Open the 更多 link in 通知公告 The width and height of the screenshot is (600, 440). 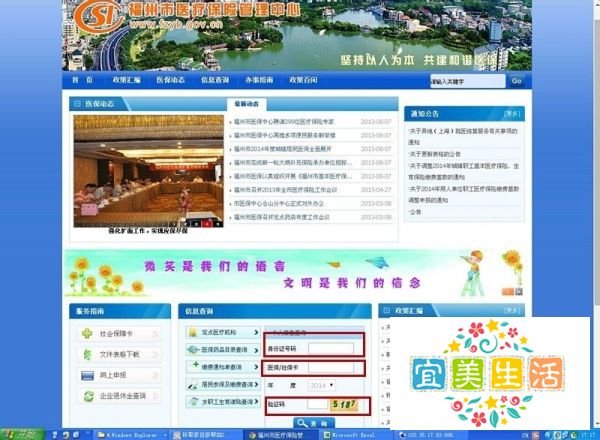512,114
